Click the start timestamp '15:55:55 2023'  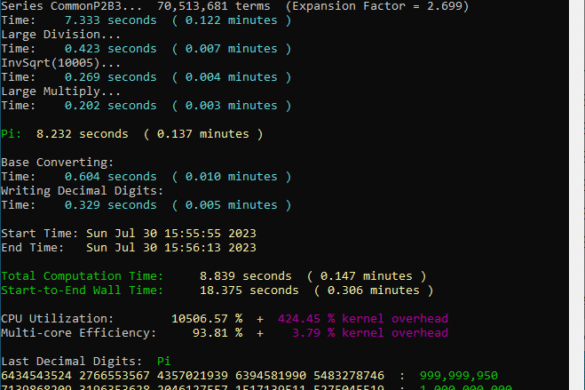210,234
